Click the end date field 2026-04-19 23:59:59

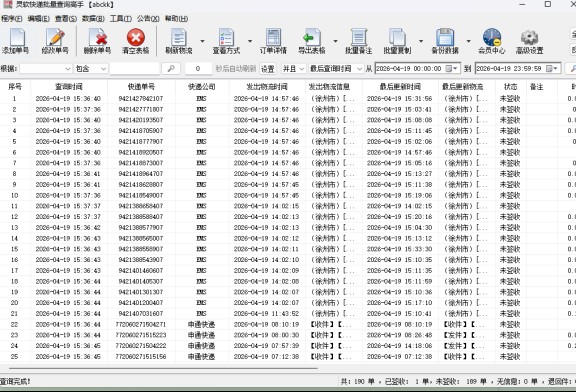point(518,68)
